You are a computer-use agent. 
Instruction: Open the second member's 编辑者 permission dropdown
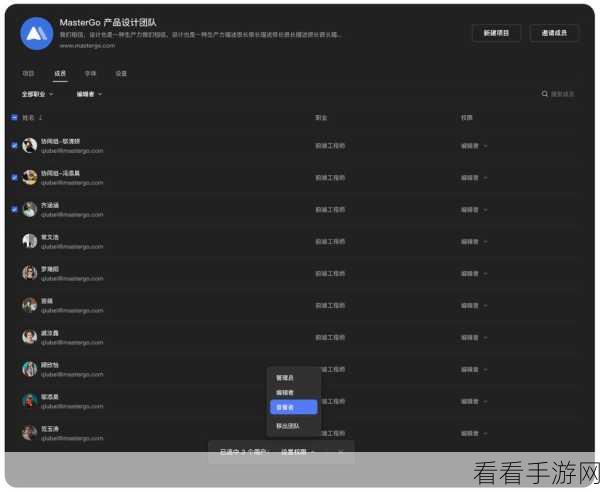click(474, 178)
